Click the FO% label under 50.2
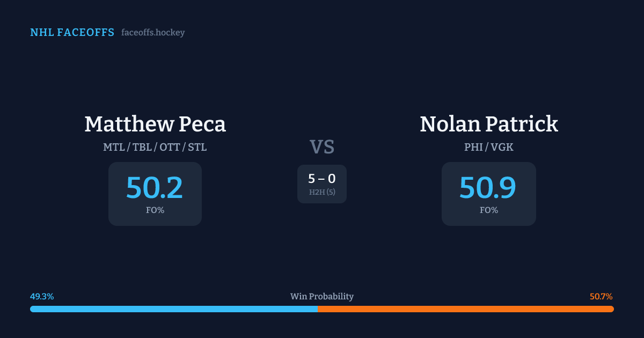The height and width of the screenshot is (338, 644). 155,210
